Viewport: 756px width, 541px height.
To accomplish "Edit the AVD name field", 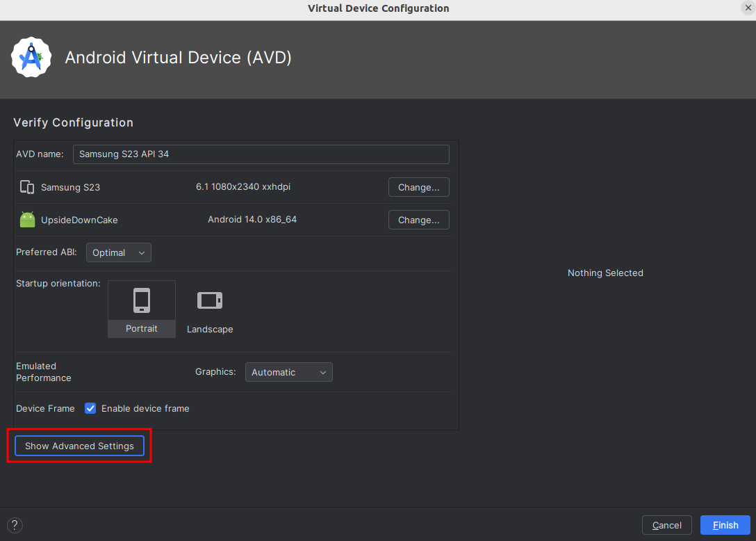I will (x=261, y=154).
